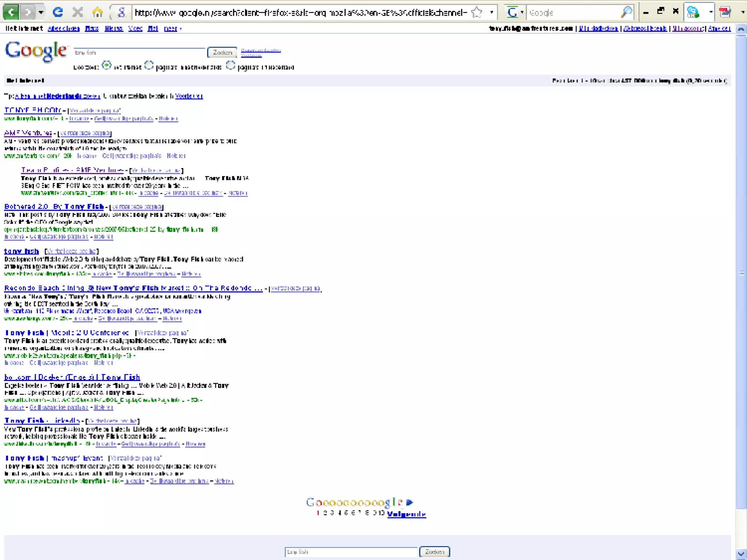
Task: Open the Maps tab in Google bar
Action: [x=92, y=28]
